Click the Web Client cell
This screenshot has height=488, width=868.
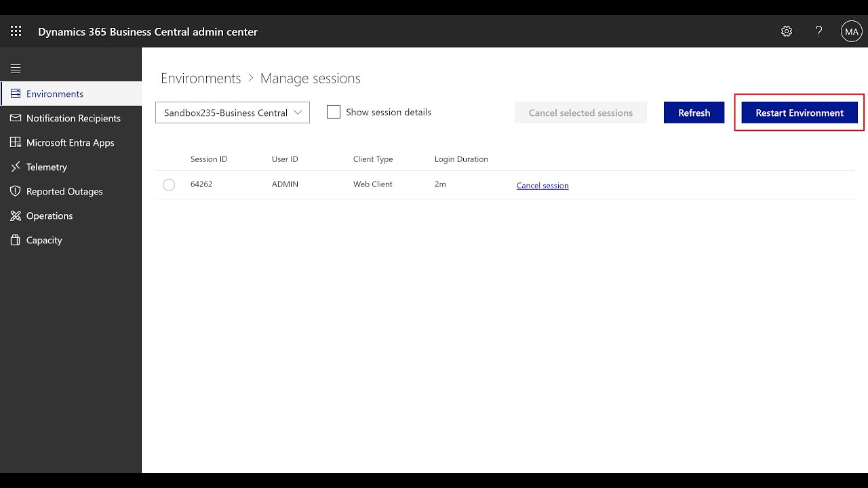coord(373,184)
